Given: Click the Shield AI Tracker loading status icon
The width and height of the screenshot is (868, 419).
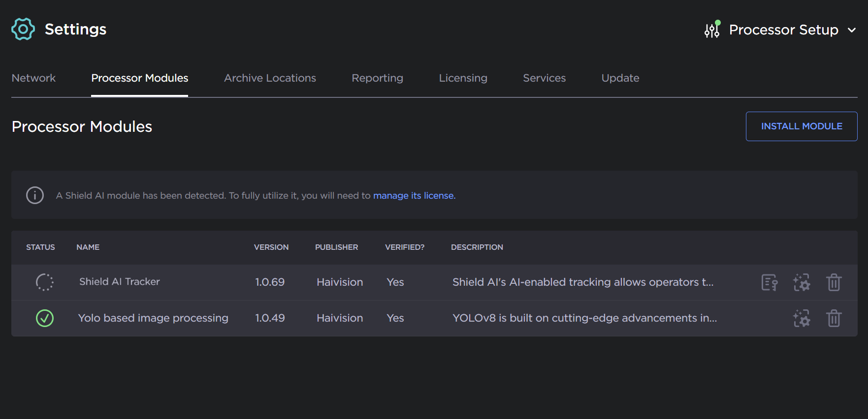Looking at the screenshot, I should coord(45,282).
